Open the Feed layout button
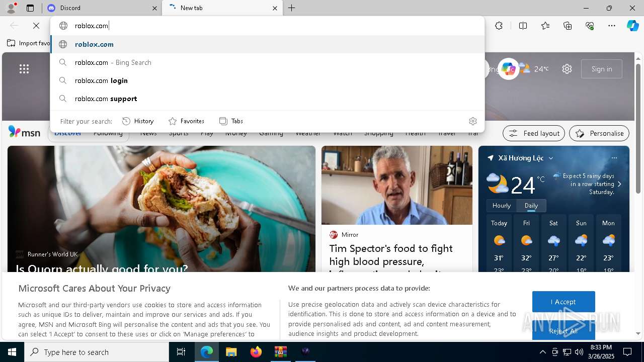644x362 pixels. click(534, 133)
